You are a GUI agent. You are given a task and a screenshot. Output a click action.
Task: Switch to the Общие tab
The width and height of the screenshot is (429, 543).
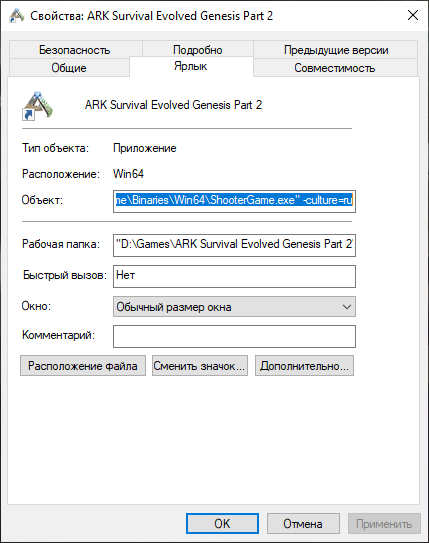tap(69, 68)
